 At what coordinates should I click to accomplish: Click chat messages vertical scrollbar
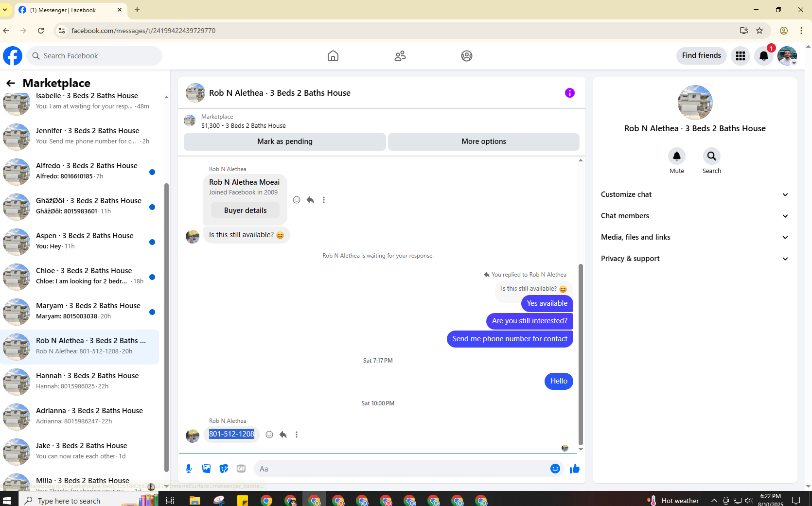click(581, 354)
